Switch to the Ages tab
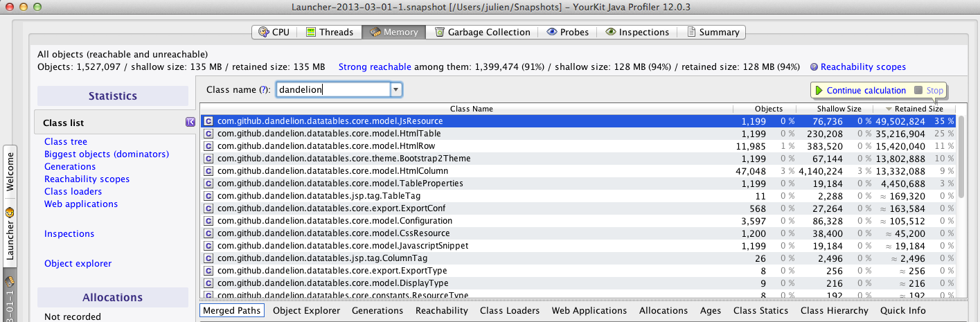 [711, 310]
